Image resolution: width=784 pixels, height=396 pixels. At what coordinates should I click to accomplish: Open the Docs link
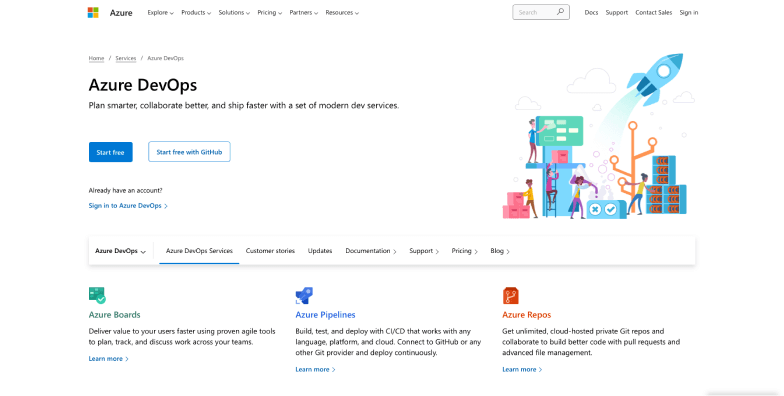[x=591, y=12]
